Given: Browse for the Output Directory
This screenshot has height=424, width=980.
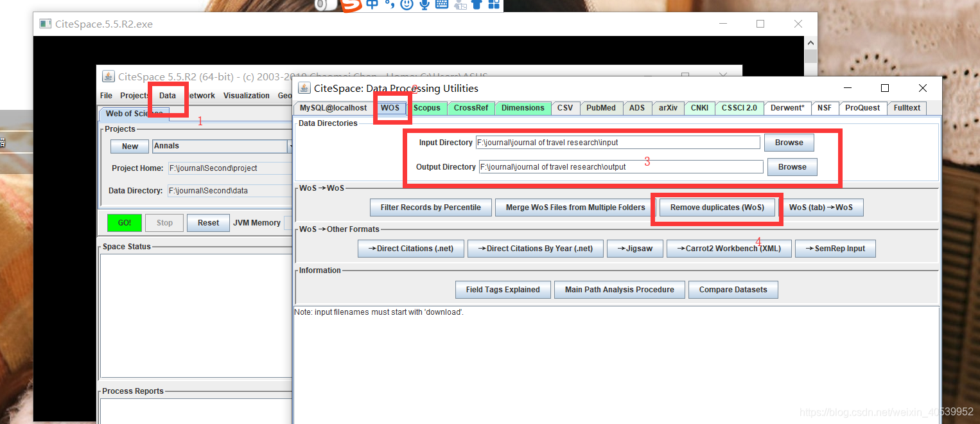Looking at the screenshot, I should [x=792, y=167].
